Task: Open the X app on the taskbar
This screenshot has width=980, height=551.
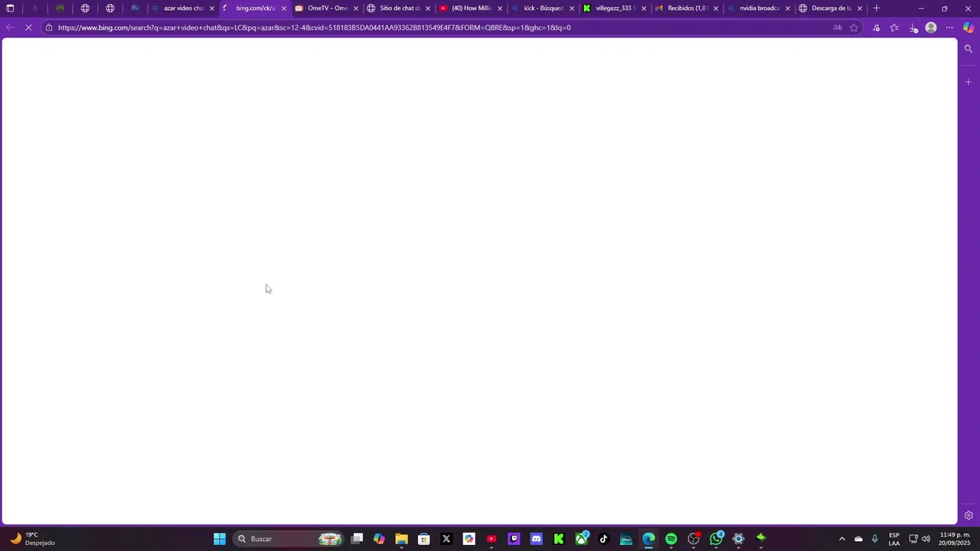Action: tap(446, 539)
